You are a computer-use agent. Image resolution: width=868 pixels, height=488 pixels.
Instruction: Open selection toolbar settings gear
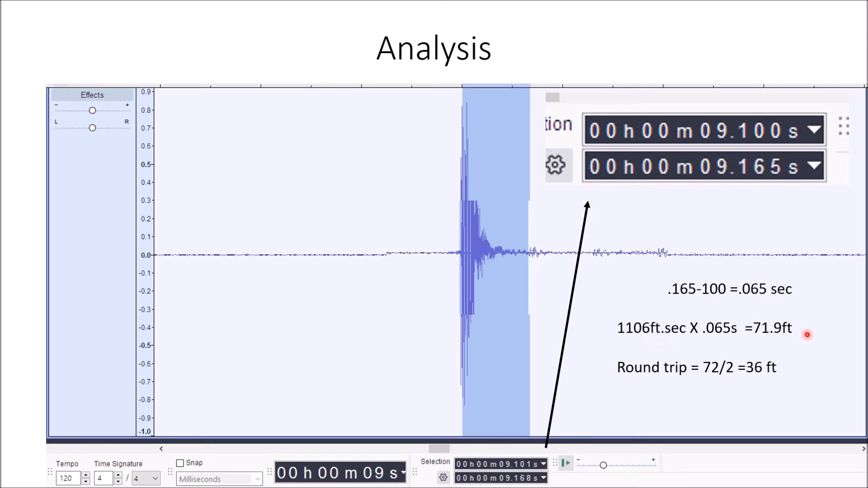443,478
